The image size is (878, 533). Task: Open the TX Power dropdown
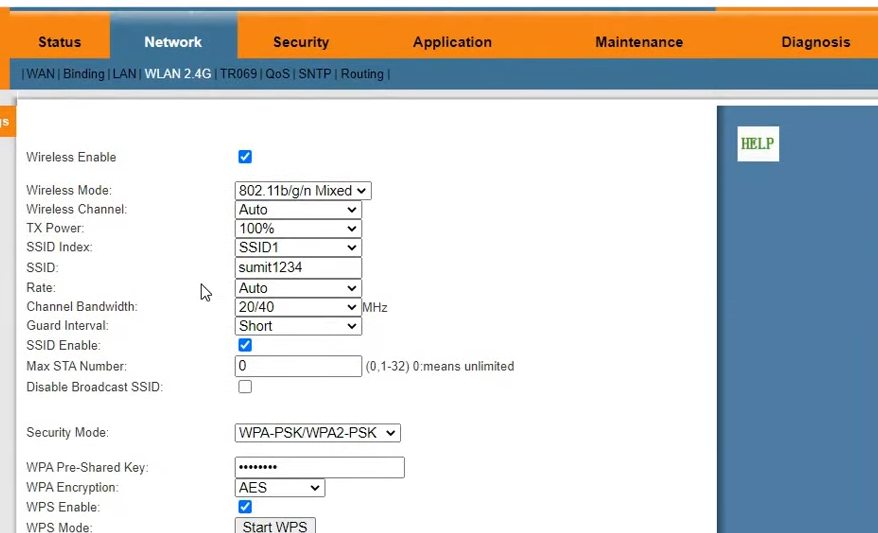[297, 229]
